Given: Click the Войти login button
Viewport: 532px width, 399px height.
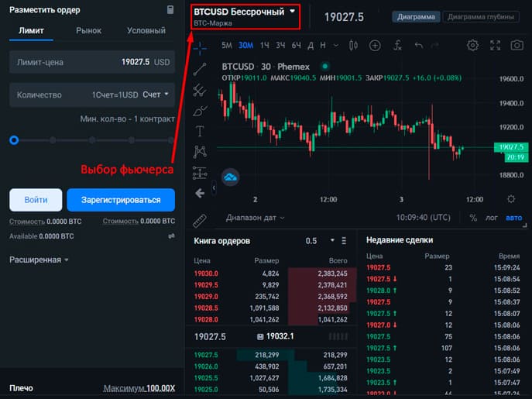Looking at the screenshot, I should coord(36,200).
